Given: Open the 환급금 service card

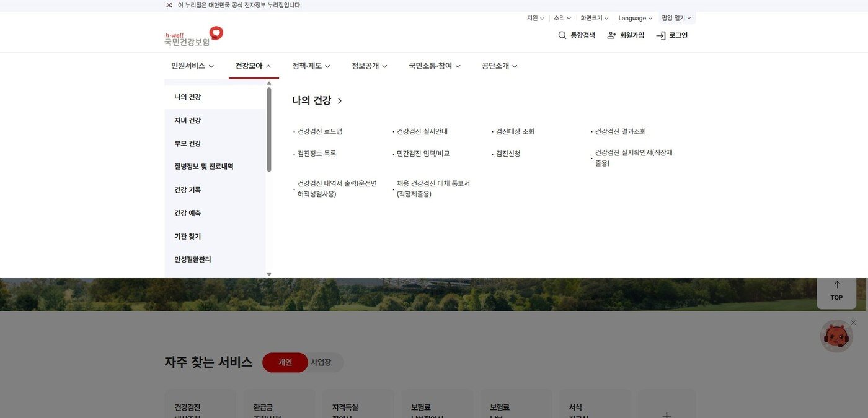Looking at the screenshot, I should pyautogui.click(x=279, y=404).
